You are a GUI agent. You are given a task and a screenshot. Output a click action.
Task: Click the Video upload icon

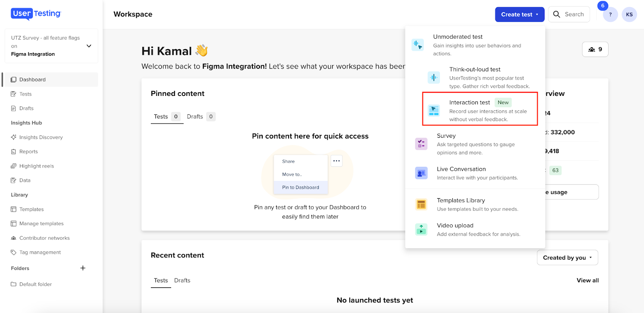[421, 230]
